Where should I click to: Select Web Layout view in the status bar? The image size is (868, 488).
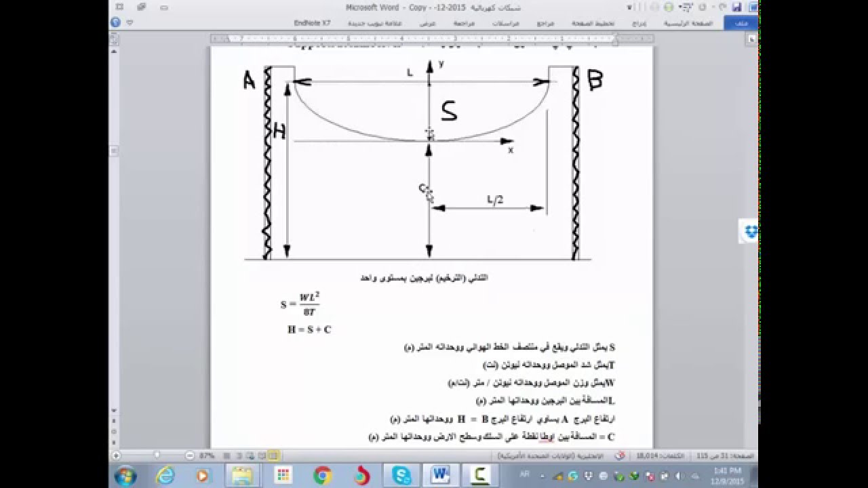click(x=250, y=455)
